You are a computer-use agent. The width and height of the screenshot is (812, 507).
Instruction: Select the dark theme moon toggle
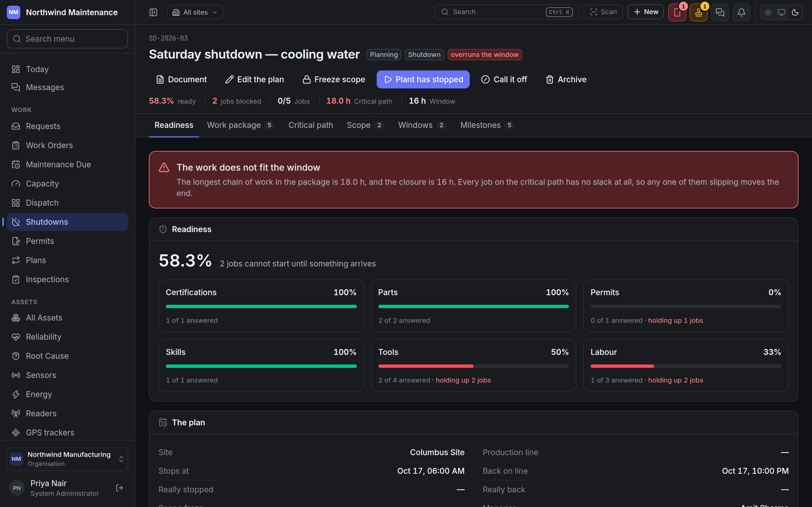click(795, 12)
